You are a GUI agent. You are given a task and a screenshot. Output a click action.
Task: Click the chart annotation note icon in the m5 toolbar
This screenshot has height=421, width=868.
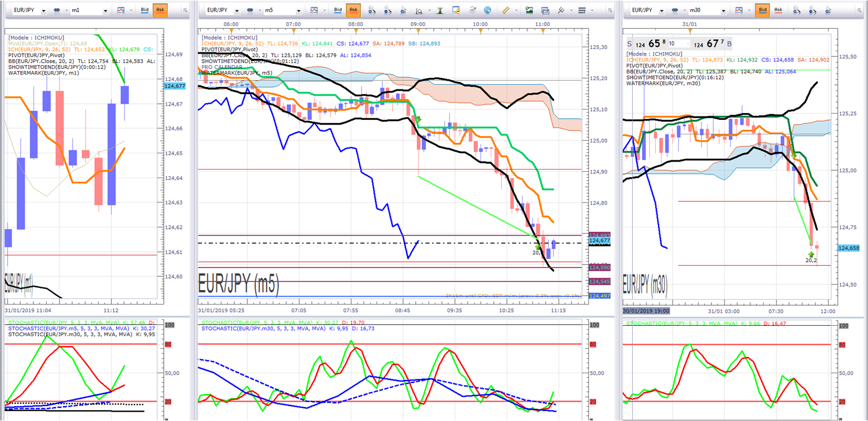(x=456, y=10)
